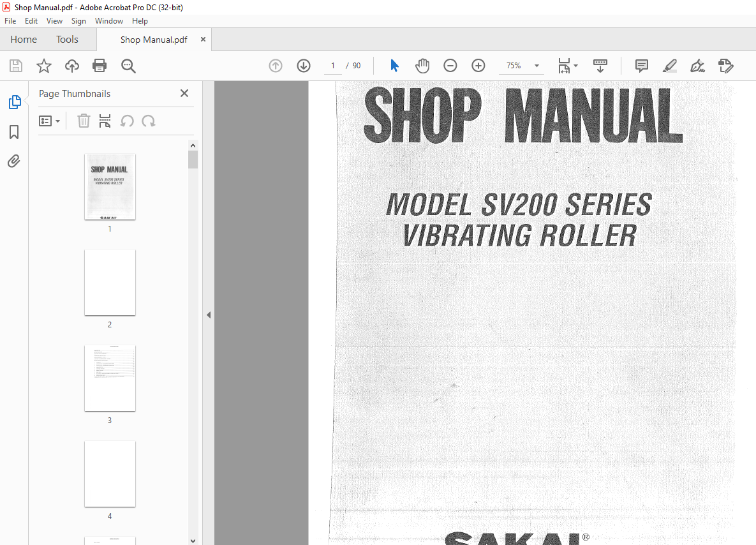Open the View menu
The image size is (756, 545).
click(54, 20)
